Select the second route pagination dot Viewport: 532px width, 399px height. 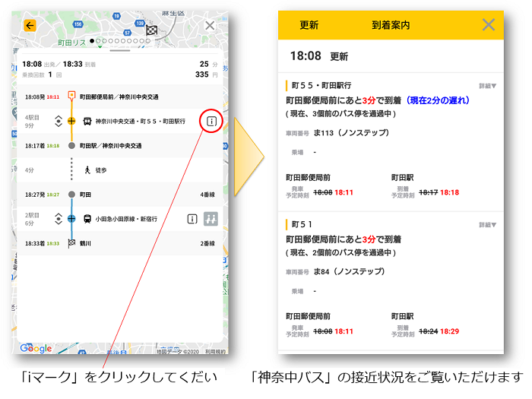point(98,41)
